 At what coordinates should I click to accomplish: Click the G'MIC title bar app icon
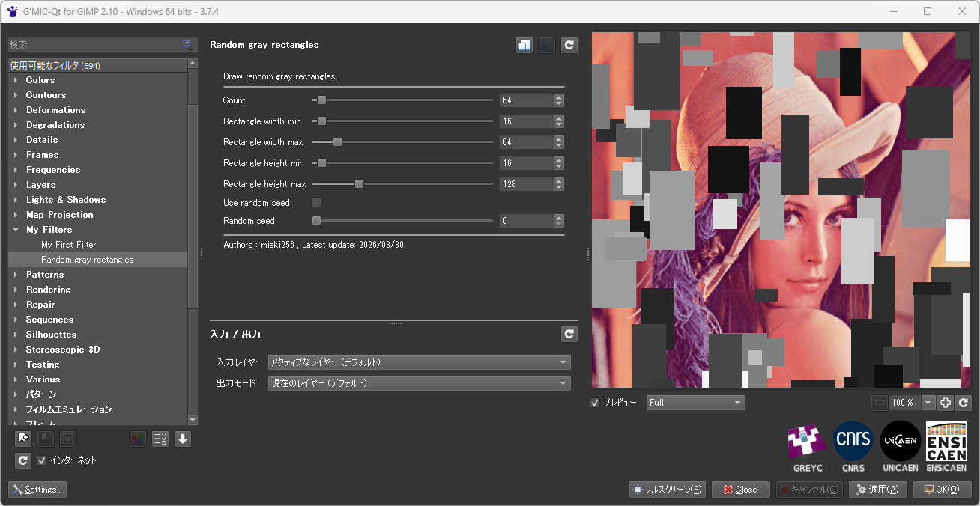point(12,12)
